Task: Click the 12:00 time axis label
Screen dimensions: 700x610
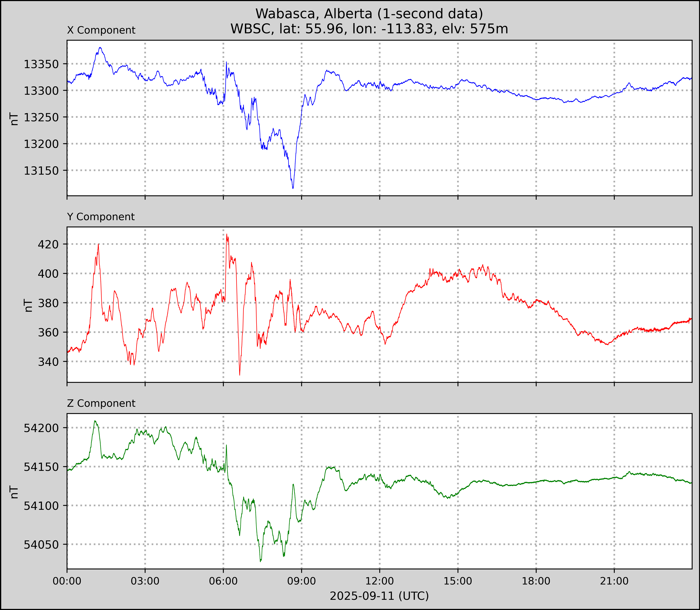Action: coord(380,581)
